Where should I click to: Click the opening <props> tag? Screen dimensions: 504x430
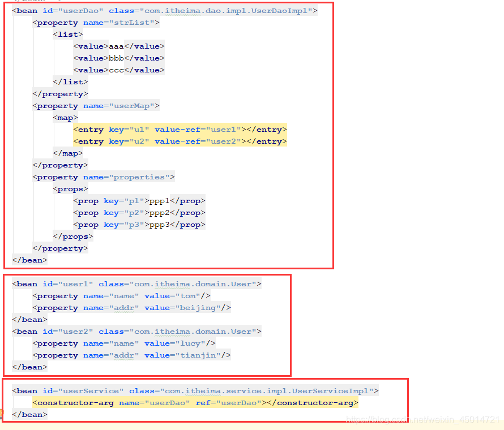click(70, 189)
